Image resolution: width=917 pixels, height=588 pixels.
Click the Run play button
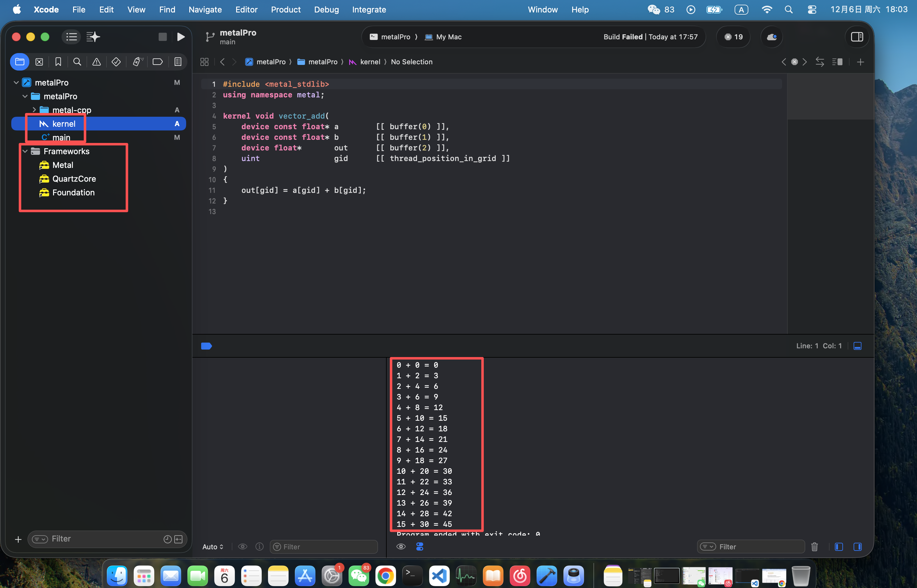181,37
